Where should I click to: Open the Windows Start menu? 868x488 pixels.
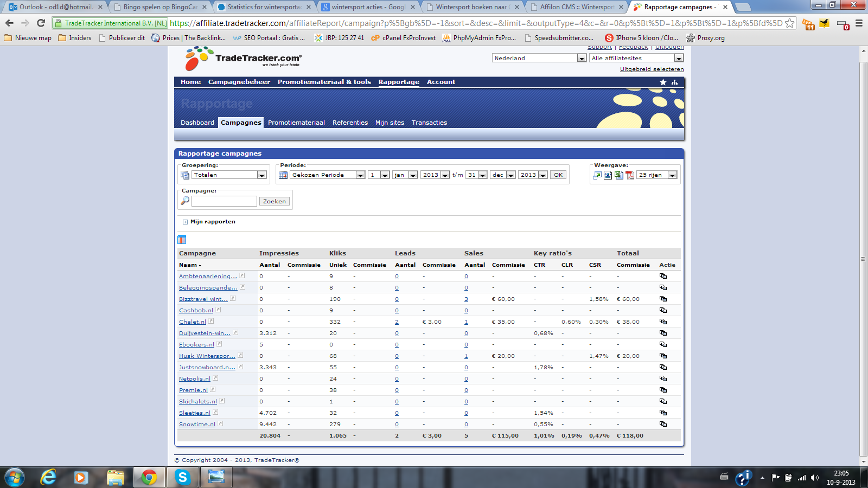pos(15,477)
